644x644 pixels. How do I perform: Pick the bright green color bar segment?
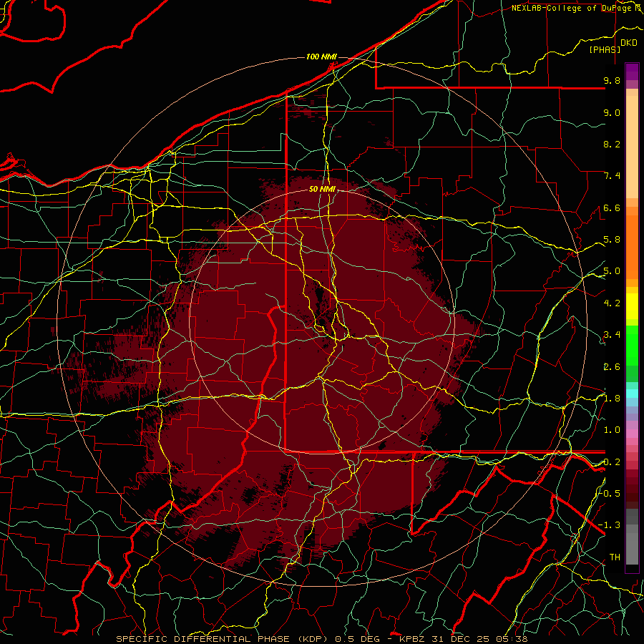632,345
